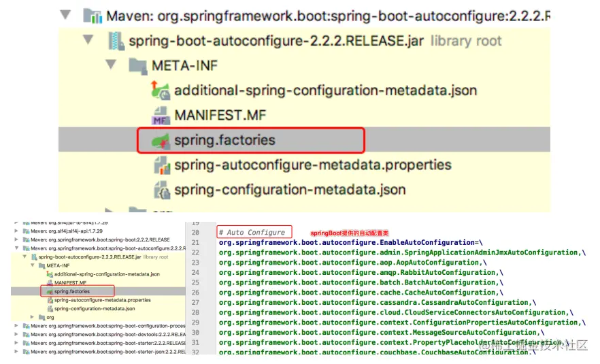600x364 pixels.
Task: Click the additional-spring-configuration-metadata.json icon beside the editor
Action: (50, 274)
